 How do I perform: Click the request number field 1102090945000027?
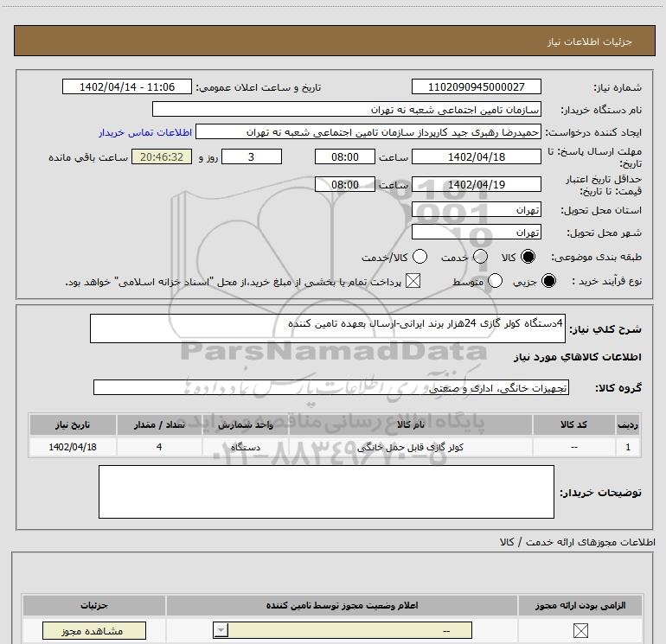click(476, 86)
